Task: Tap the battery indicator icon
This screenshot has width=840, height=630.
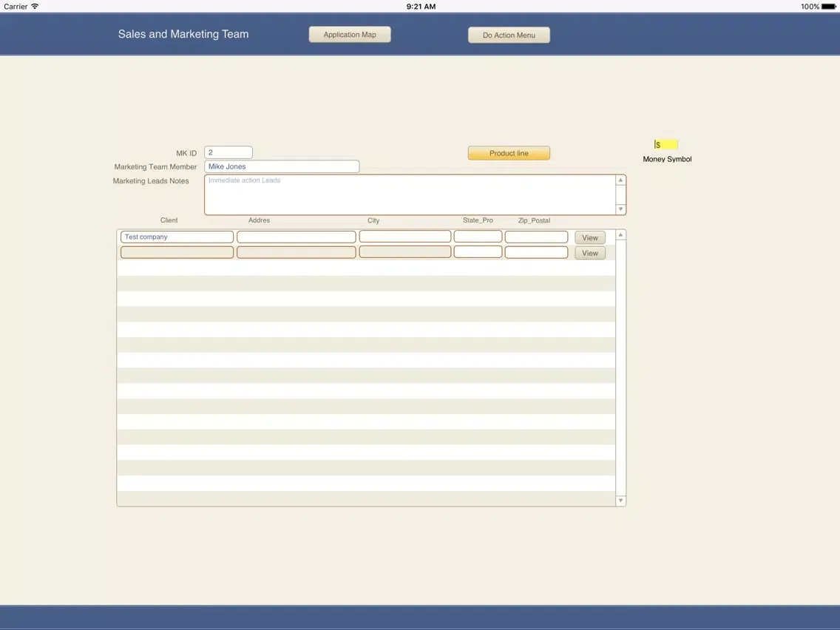Action: (828, 7)
